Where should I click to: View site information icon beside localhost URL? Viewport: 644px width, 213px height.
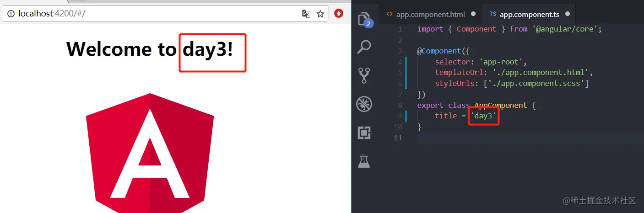11,14
